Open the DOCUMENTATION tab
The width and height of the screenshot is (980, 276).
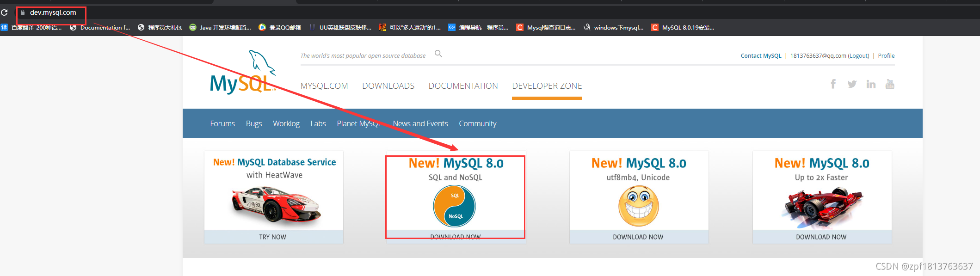tap(463, 86)
